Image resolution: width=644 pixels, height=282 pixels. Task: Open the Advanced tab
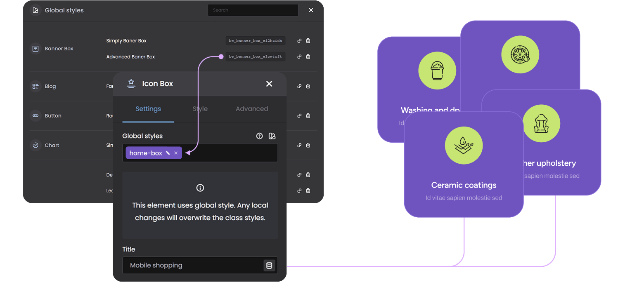(251, 109)
